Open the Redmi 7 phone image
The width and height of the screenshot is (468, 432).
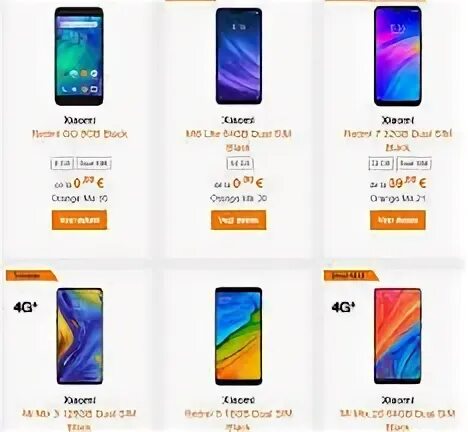tap(398, 56)
